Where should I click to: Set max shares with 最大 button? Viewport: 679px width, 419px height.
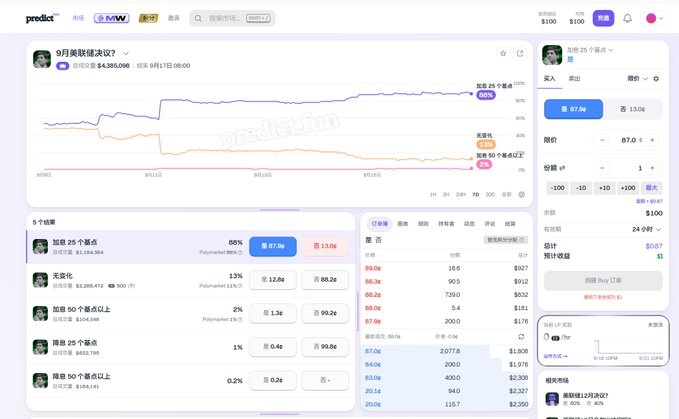[x=651, y=188]
